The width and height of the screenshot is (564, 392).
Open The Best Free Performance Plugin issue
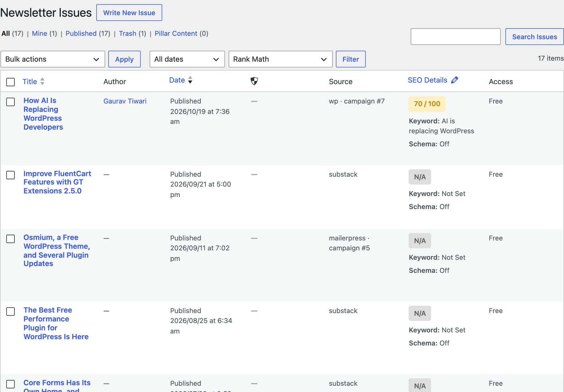coord(56,323)
